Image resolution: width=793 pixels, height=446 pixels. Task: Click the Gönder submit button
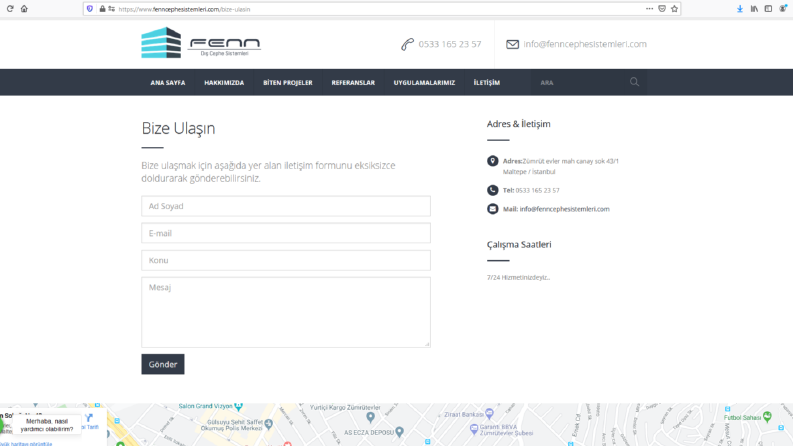point(163,364)
